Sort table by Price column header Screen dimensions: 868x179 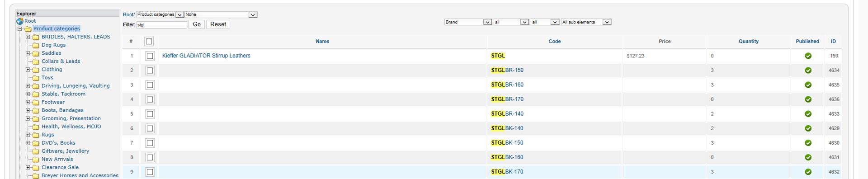(665, 42)
